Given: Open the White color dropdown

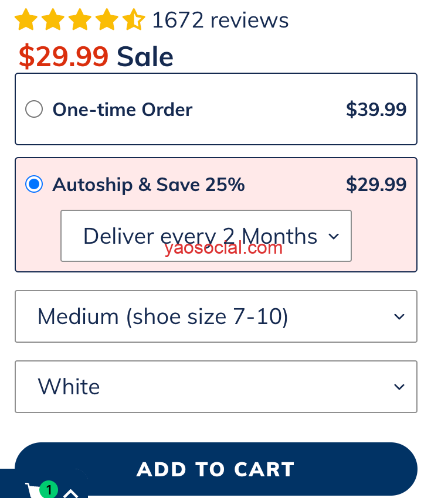Looking at the screenshot, I should tap(215, 387).
